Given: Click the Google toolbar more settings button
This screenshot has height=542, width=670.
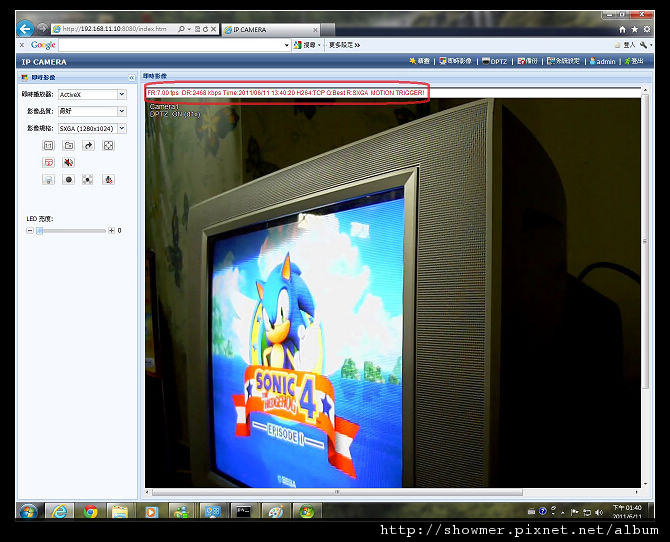Looking at the screenshot, I should 344,45.
